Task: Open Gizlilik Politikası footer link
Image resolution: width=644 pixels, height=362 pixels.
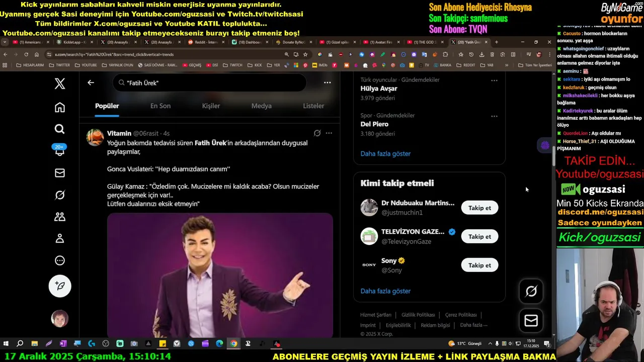Action: (x=418, y=315)
